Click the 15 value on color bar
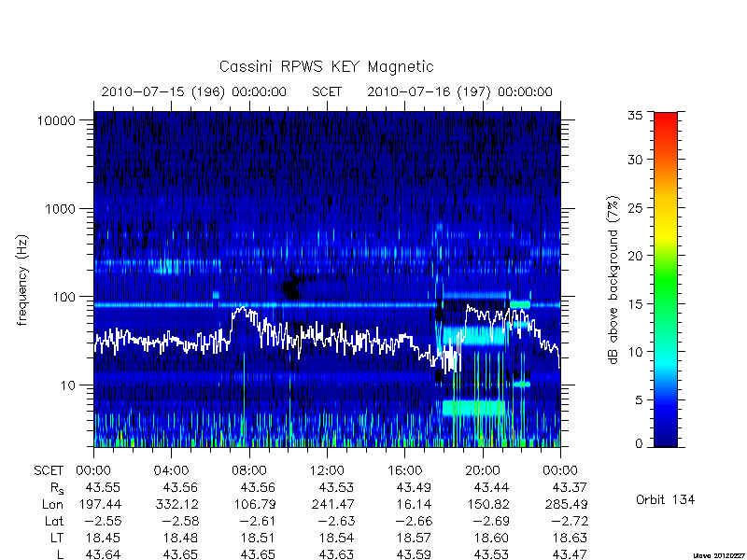 point(635,304)
